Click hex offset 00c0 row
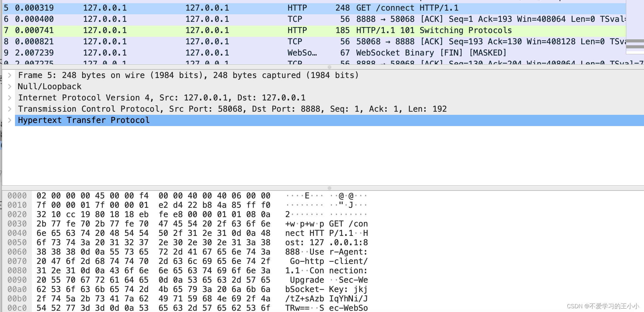Screen dimensions: 644x312 pos(17,308)
